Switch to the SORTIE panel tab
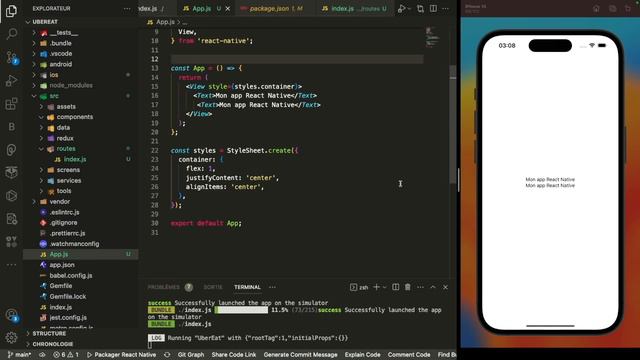The height and width of the screenshot is (360, 640). pos(213,287)
